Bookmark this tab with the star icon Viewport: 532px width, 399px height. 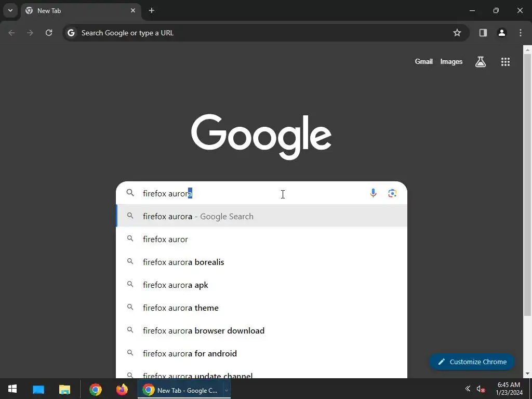[457, 33]
